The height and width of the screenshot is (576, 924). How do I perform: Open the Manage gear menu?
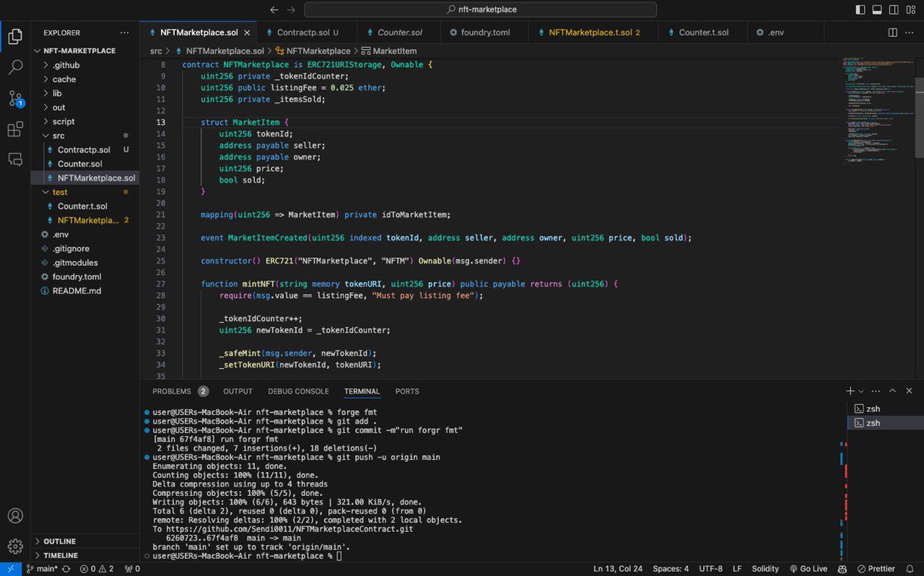[15, 547]
